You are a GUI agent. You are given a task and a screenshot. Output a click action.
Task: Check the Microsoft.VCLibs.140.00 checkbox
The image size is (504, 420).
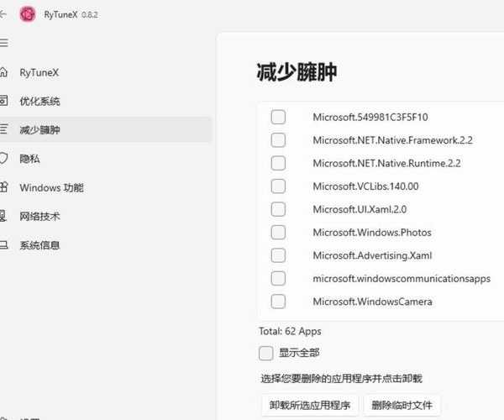(278, 186)
